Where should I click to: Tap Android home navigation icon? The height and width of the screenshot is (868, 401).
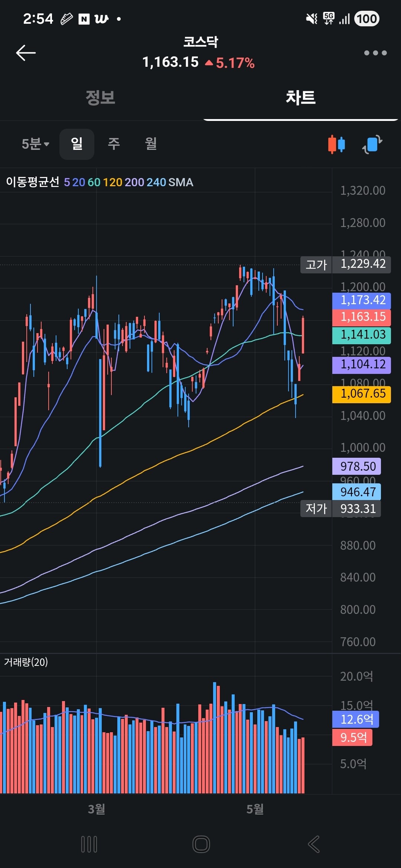[201, 844]
